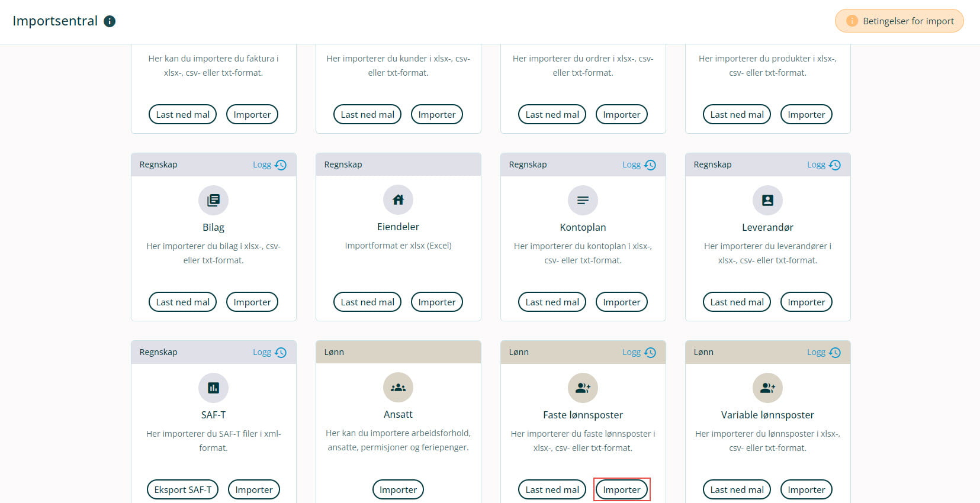Click the Leverandør contact icon

pyautogui.click(x=767, y=200)
